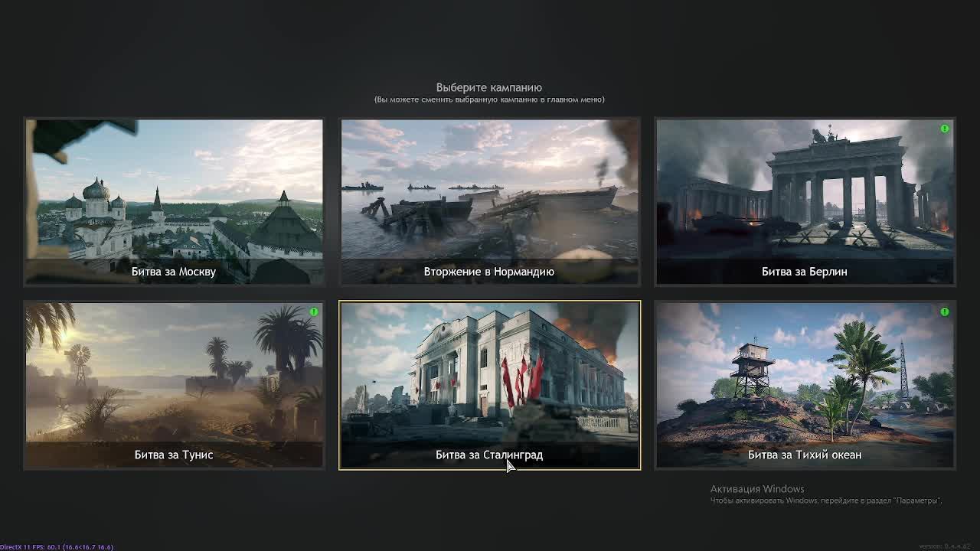Click green indicator on Тихий океан card
The height and width of the screenshot is (551, 980).
click(x=944, y=311)
